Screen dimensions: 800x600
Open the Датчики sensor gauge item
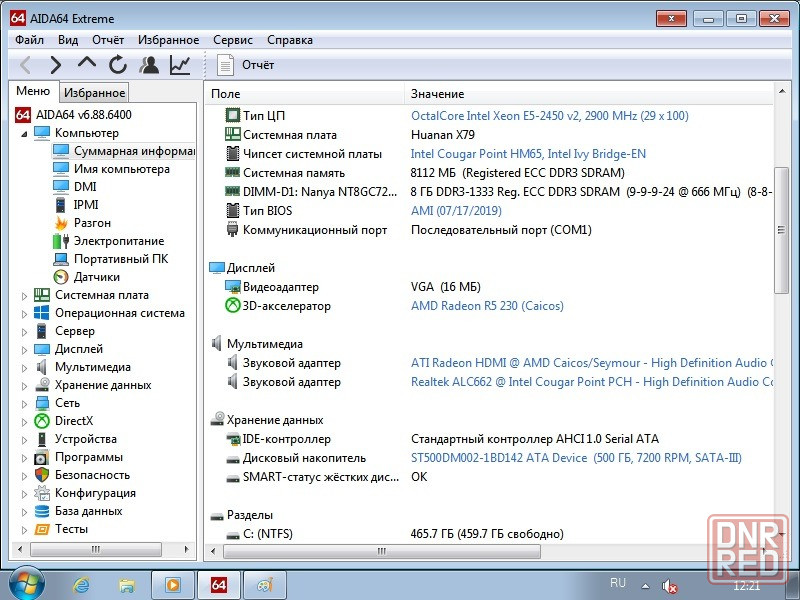(96, 277)
